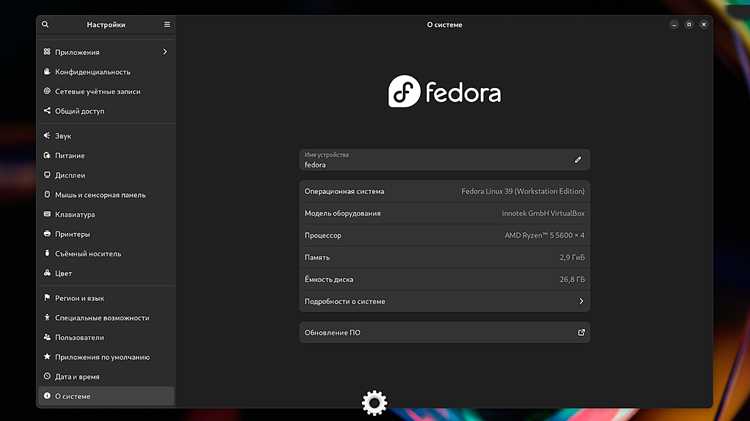Screen dimensions: 750x421
Task: Click the USB icon beside Съёмный носитель
Action: 47,253
